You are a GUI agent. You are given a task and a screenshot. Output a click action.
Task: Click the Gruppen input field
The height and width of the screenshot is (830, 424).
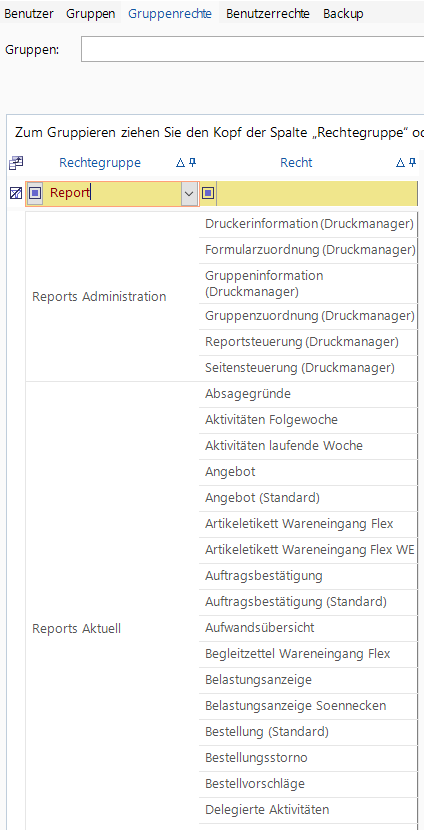(x=252, y=49)
